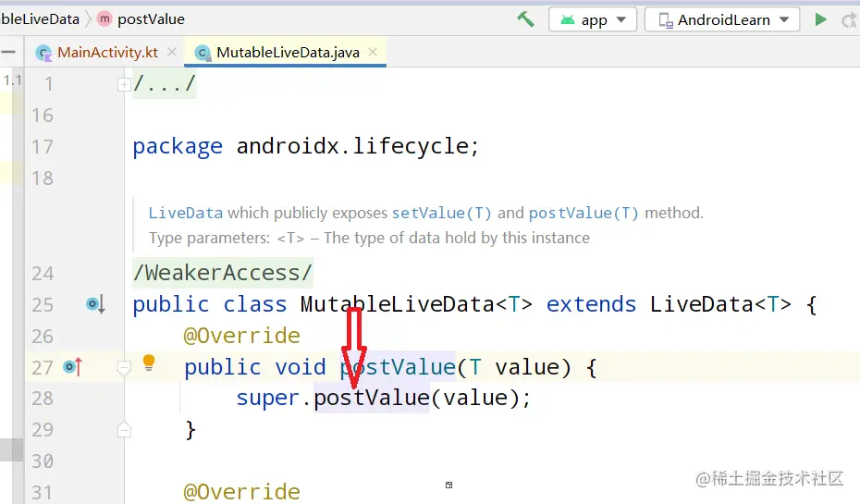Click the lightbulb quick-fix icon on line 27
Viewport: 860px width, 504px height.
(x=149, y=363)
